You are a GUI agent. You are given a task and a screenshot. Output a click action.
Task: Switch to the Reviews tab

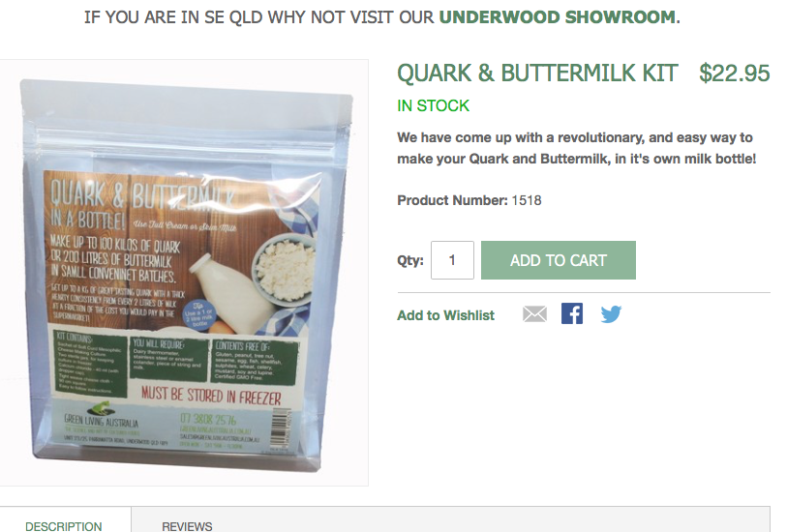187,526
